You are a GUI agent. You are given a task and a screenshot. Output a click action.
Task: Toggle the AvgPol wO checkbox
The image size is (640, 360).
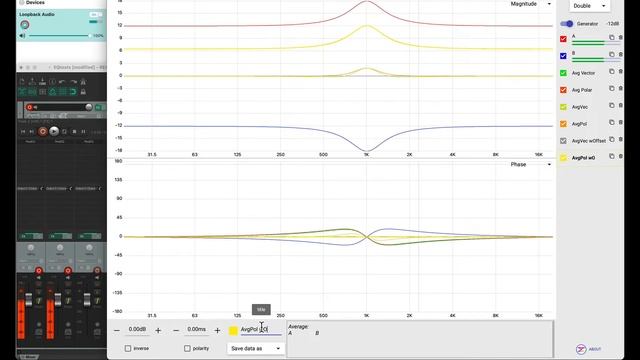coord(563,158)
